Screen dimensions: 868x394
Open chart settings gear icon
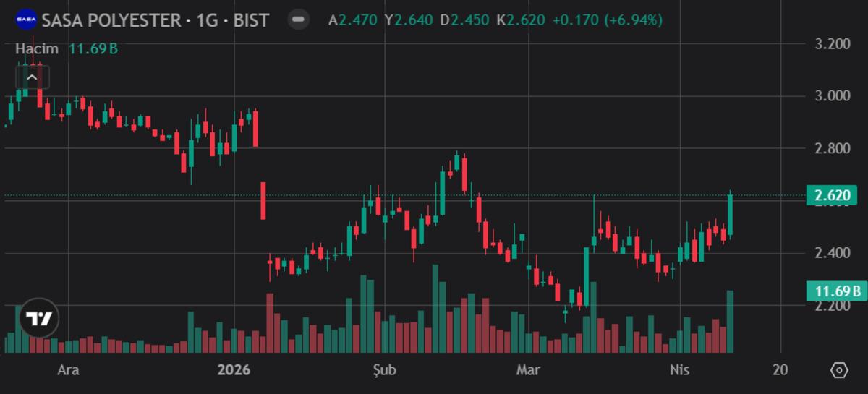coord(839,370)
